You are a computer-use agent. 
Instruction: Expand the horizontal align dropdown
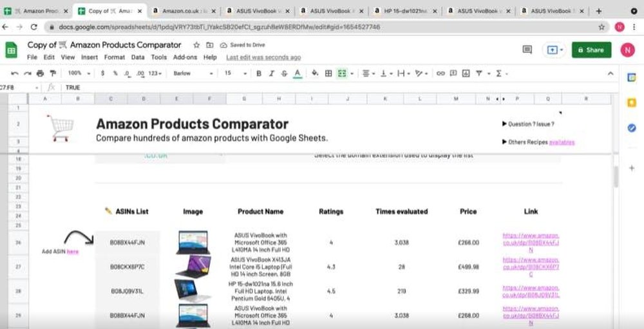click(x=369, y=73)
